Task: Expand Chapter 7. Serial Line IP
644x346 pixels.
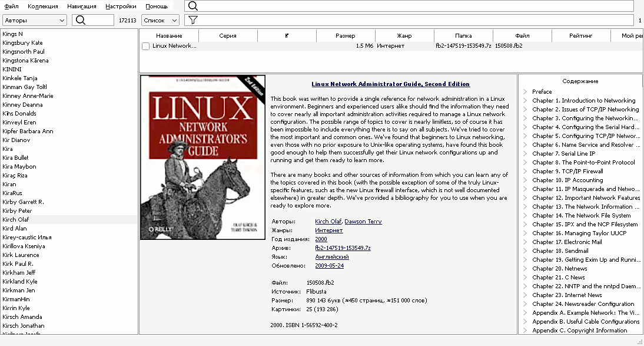Action: tap(525, 153)
